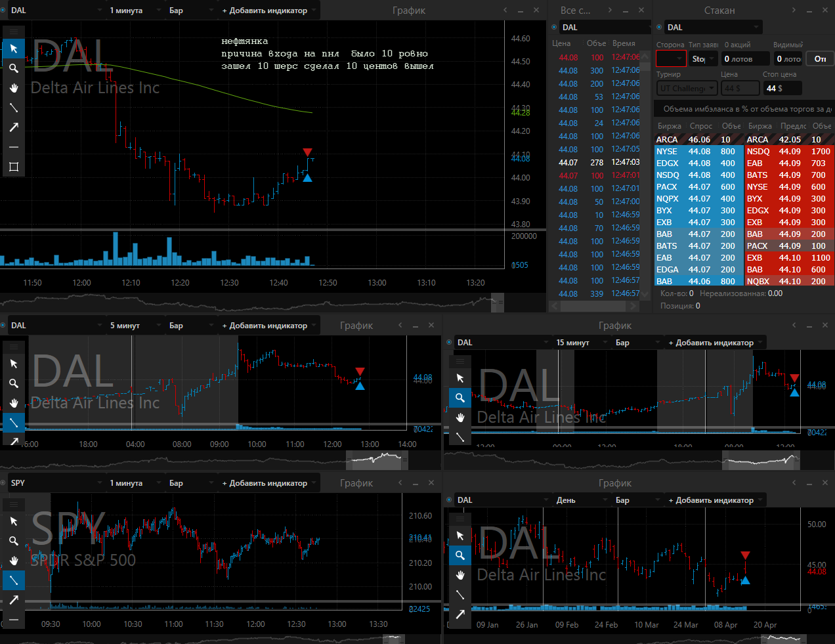Click the '0 лотов' quantity input field
The height and width of the screenshot is (644, 835).
tap(745, 59)
